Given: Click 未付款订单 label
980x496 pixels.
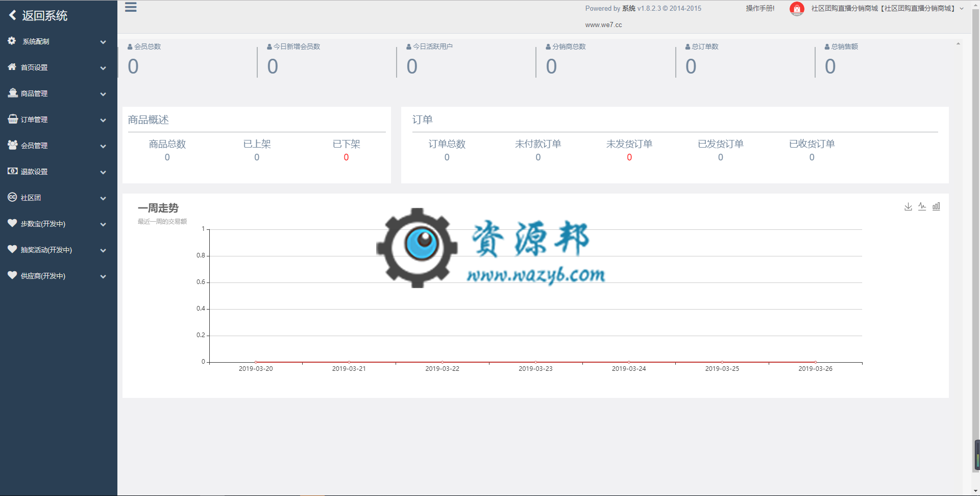Looking at the screenshot, I should tap(538, 144).
